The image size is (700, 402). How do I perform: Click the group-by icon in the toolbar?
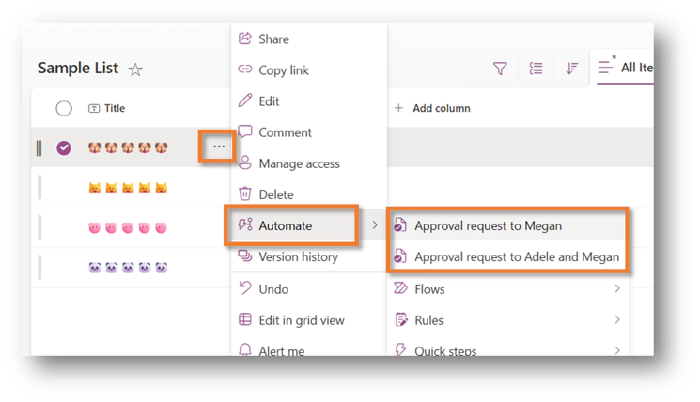[536, 68]
